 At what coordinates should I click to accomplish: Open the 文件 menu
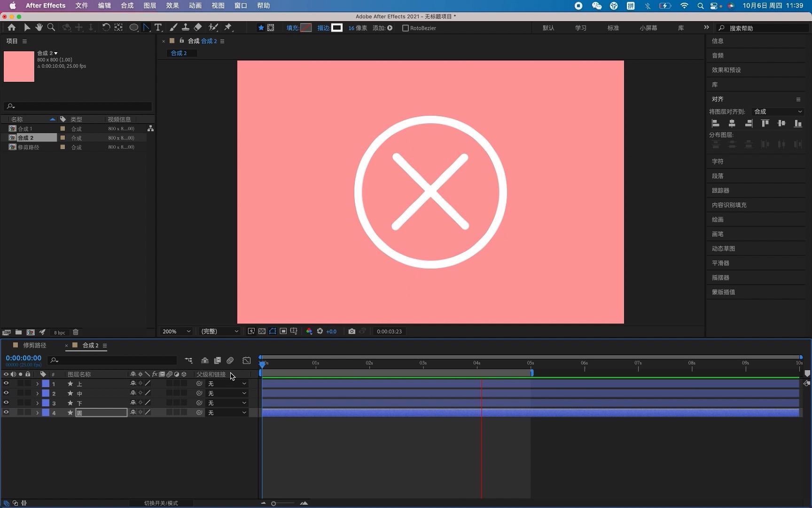[82, 6]
